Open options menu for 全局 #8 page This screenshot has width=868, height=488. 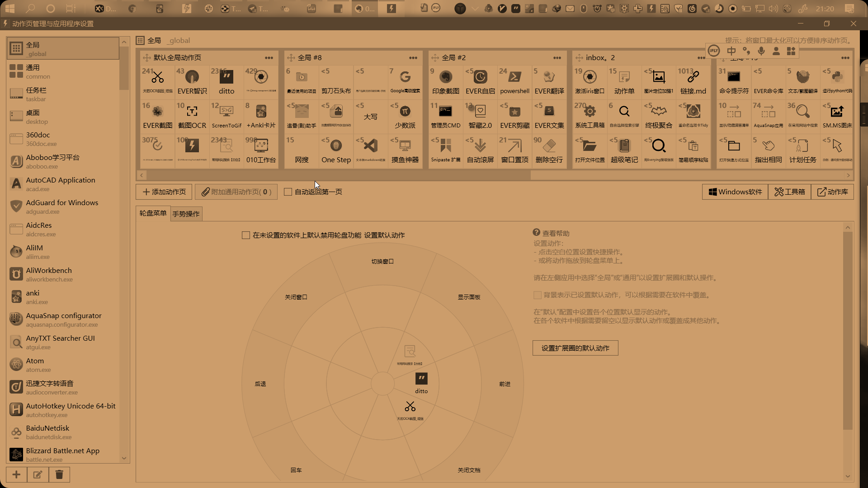pyautogui.click(x=413, y=58)
